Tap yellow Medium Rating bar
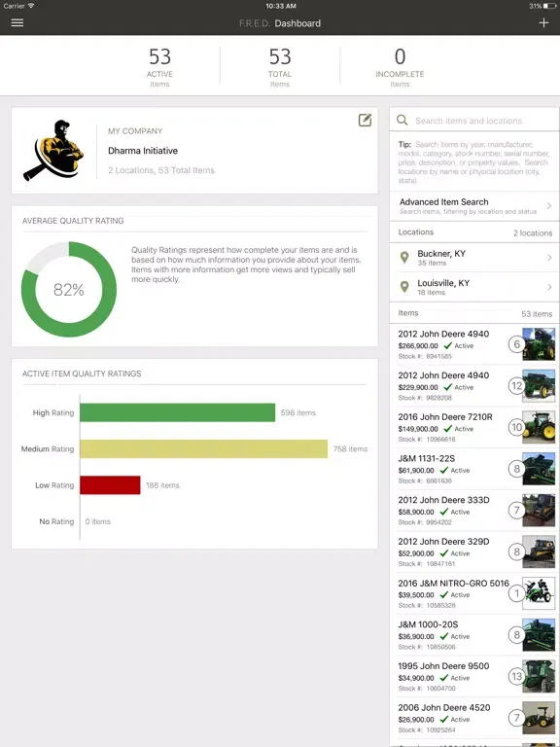This screenshot has height=747, width=560. (204, 448)
